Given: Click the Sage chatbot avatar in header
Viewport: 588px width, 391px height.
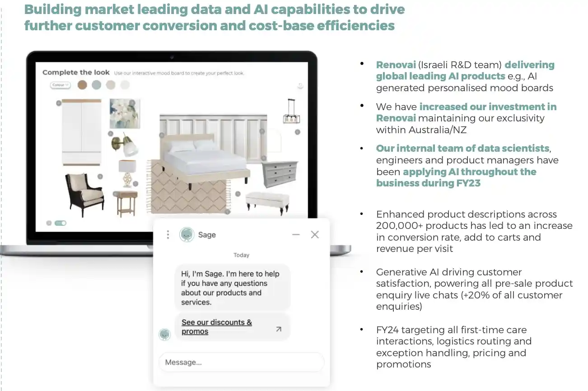Looking at the screenshot, I should pyautogui.click(x=187, y=235).
